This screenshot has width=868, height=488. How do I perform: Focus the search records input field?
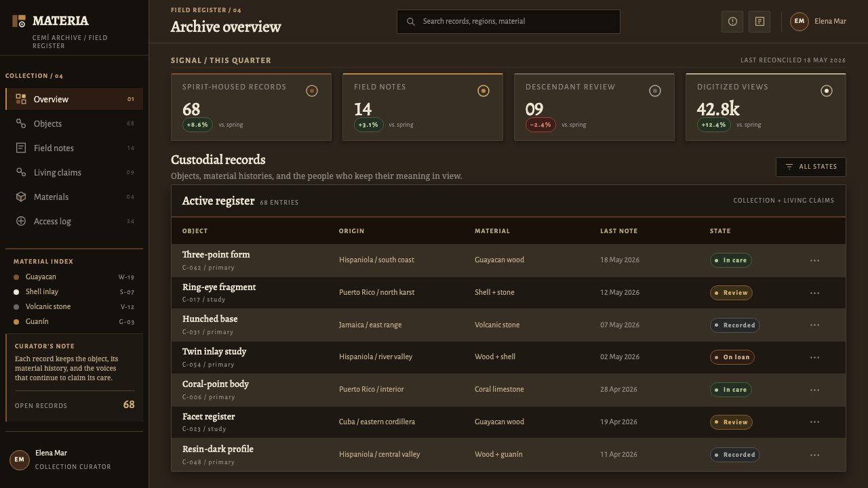click(x=509, y=22)
